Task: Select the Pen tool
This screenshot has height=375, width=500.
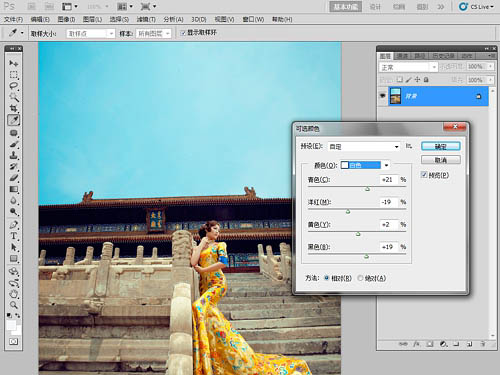Action: (14, 225)
